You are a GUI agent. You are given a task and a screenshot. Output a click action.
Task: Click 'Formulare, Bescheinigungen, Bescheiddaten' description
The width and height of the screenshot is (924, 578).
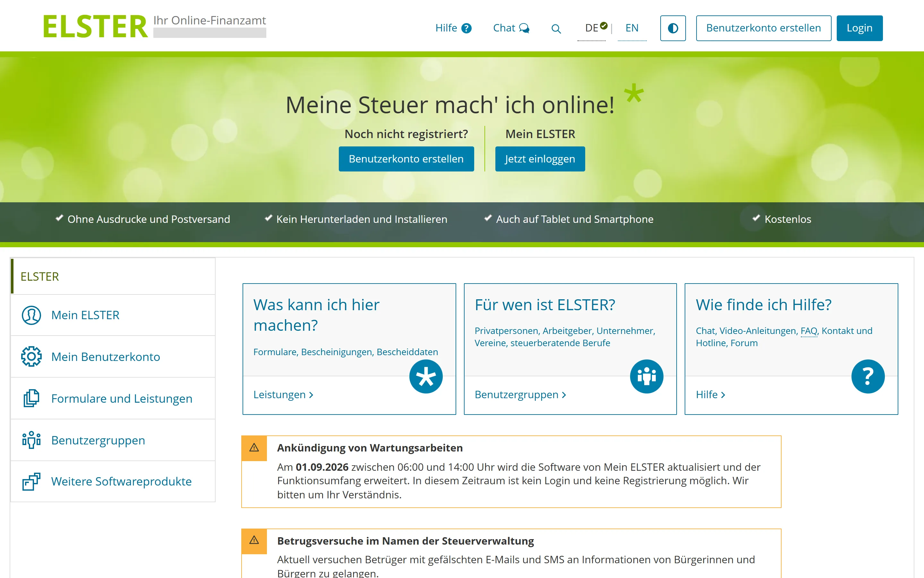(x=346, y=352)
